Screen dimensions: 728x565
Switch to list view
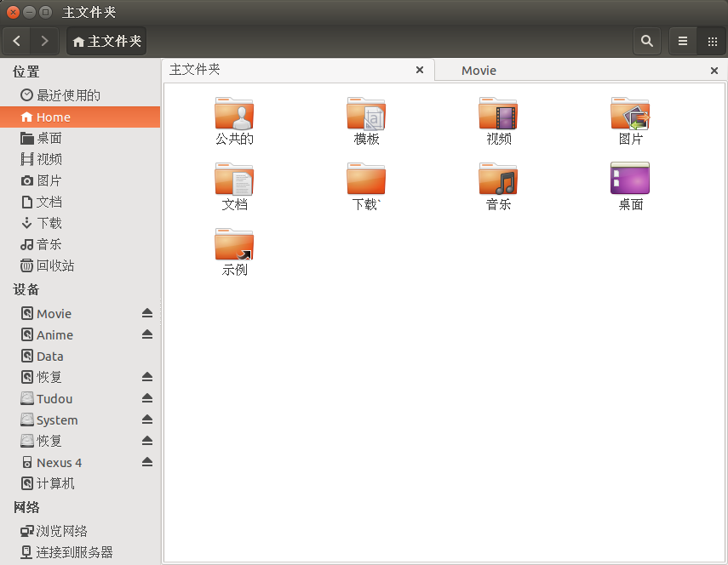coord(683,41)
